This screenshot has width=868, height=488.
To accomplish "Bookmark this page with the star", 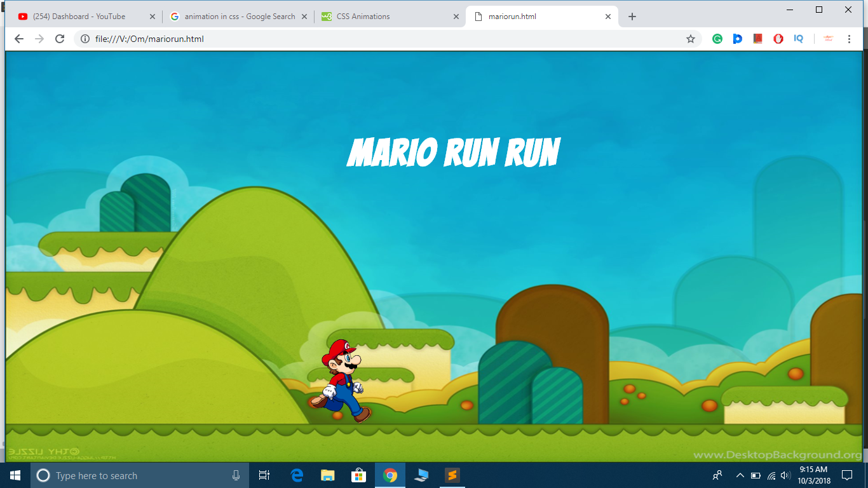I will [x=691, y=39].
